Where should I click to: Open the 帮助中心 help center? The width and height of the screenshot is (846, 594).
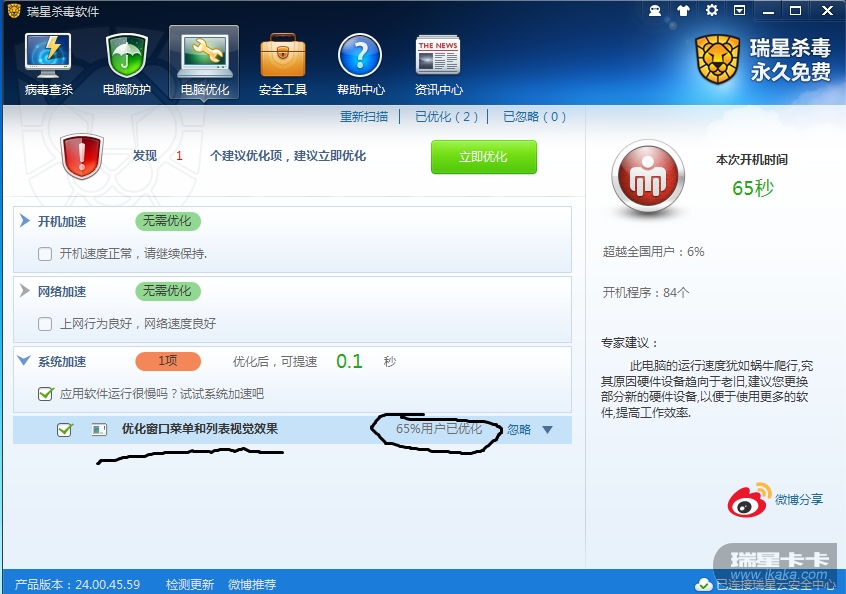tap(360, 65)
